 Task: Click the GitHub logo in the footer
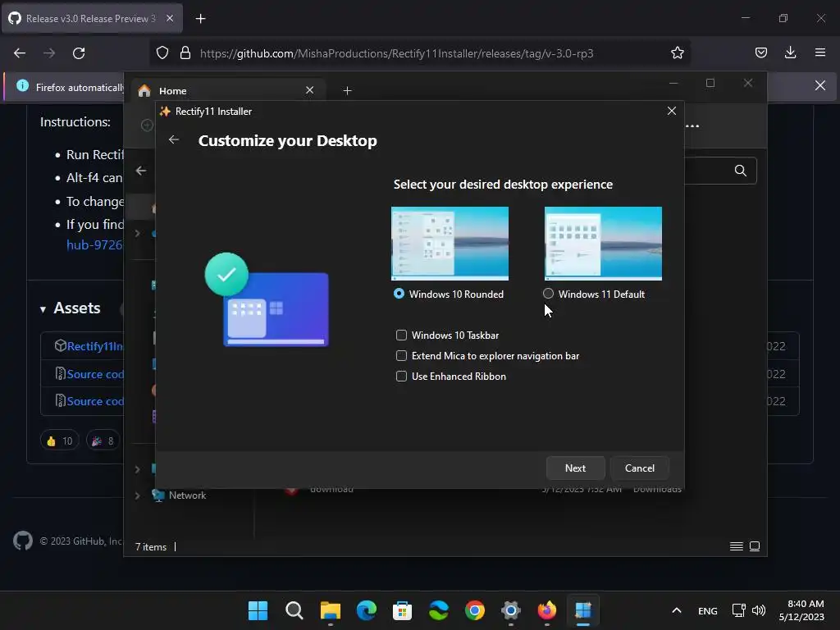point(23,541)
